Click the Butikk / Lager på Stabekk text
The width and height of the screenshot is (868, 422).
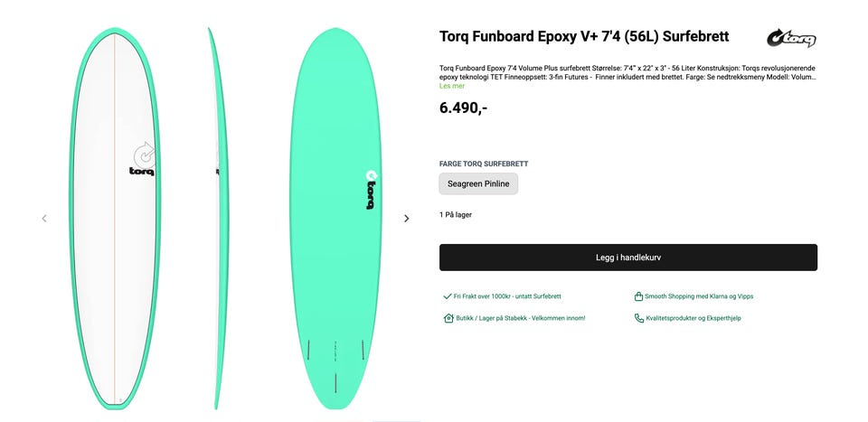click(521, 318)
